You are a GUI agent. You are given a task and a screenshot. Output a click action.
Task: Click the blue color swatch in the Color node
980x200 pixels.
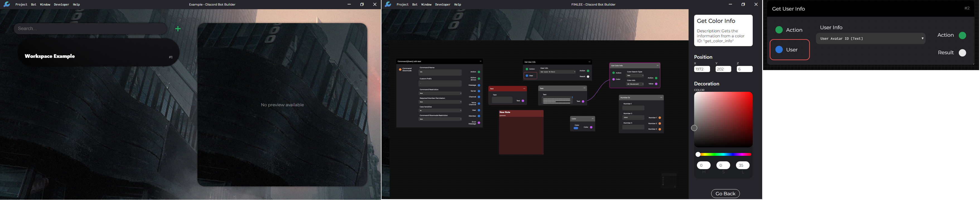576,128
